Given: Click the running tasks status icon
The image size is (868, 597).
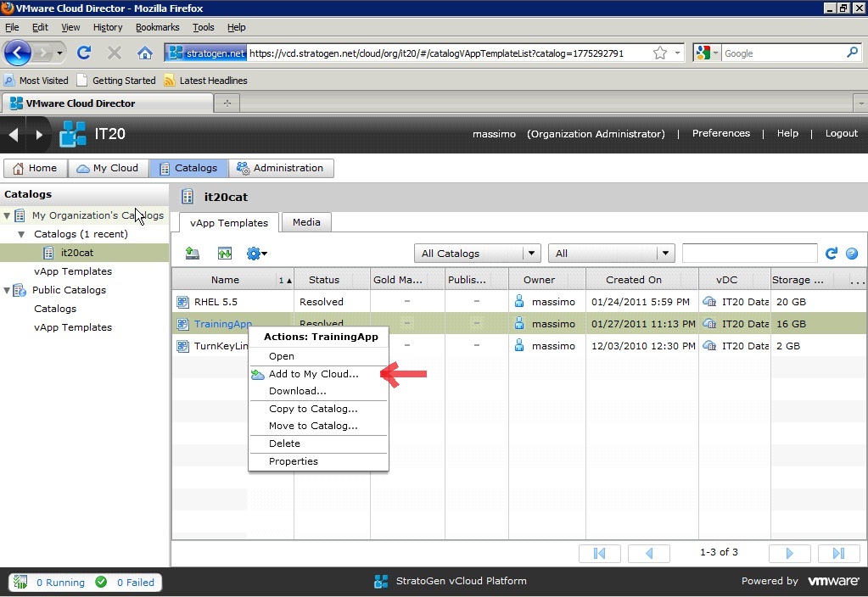Looking at the screenshot, I should pos(20,582).
